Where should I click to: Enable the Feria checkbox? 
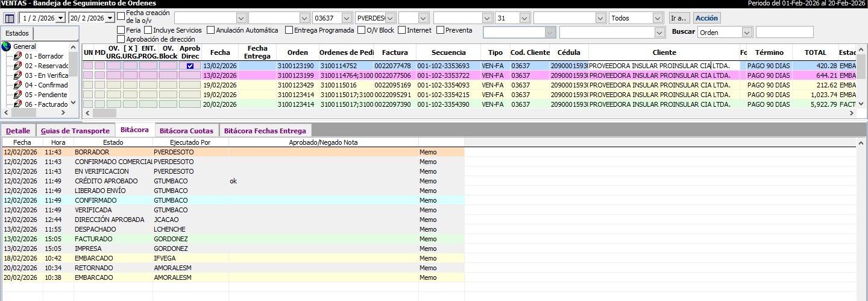click(121, 30)
